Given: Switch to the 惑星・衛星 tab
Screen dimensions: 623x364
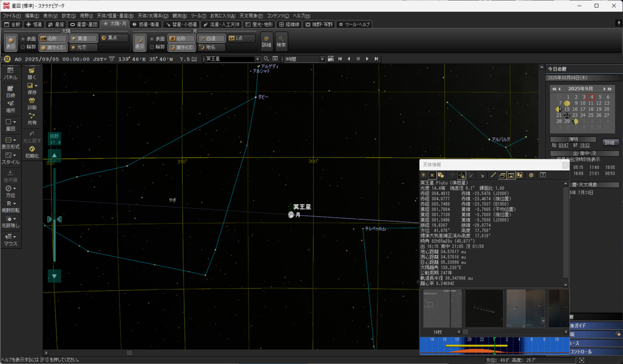Looking at the screenshot, I should (146, 24).
